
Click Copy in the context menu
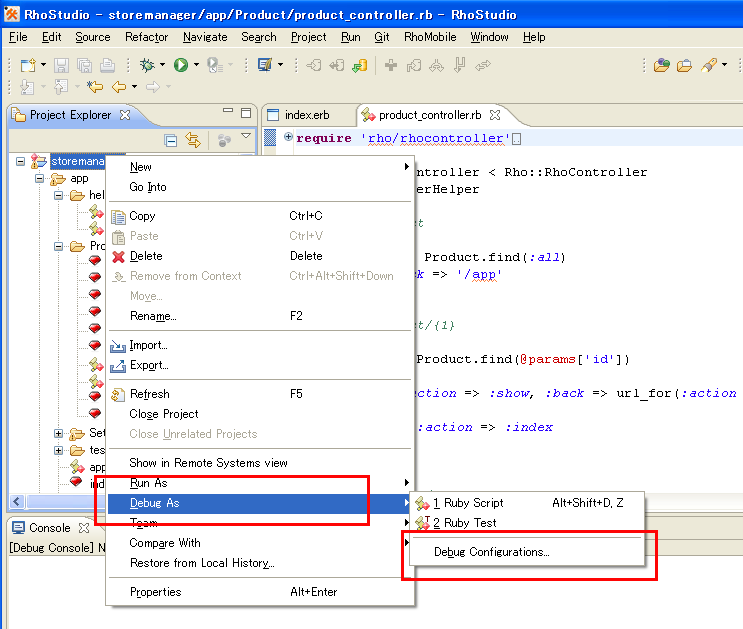[x=259, y=216]
